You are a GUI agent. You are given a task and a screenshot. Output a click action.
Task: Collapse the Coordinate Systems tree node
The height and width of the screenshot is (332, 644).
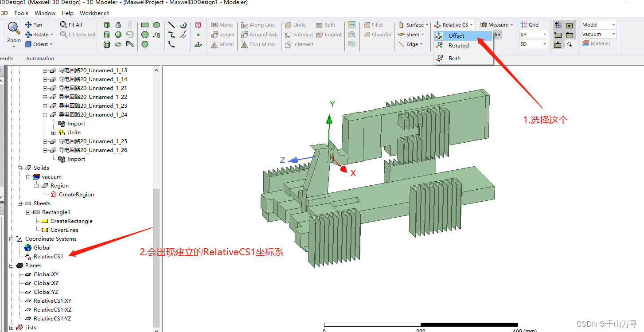click(x=11, y=238)
